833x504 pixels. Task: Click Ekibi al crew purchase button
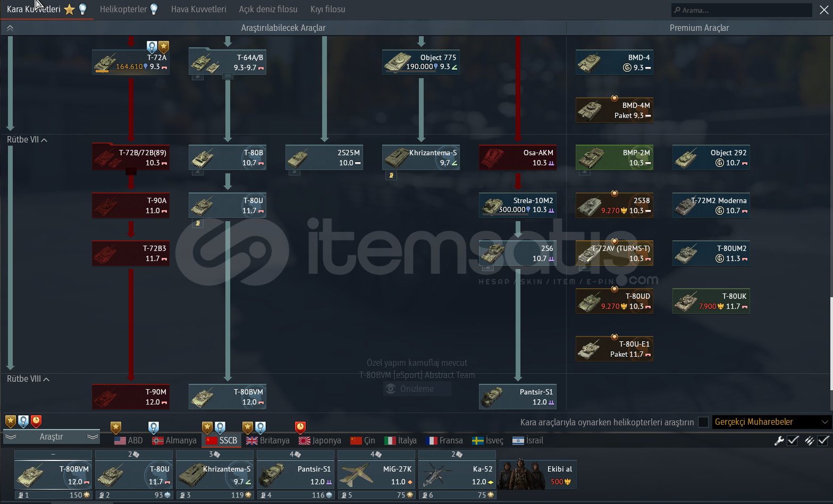[538, 475]
